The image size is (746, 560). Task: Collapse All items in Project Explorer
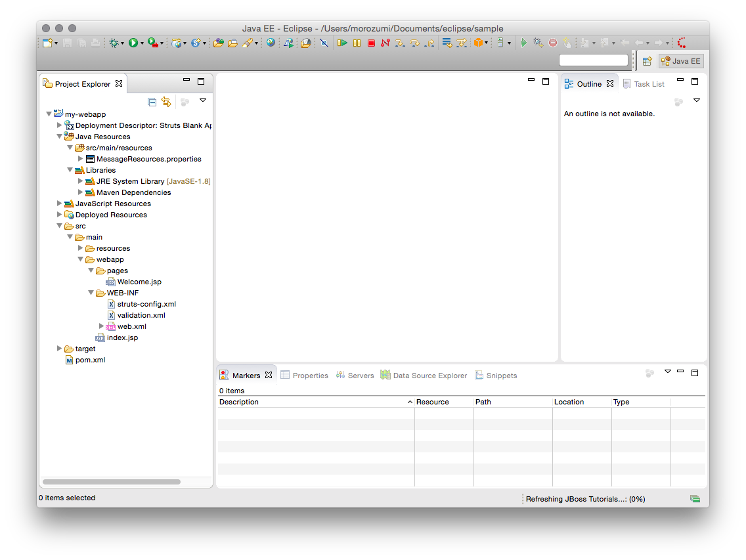pos(152,102)
